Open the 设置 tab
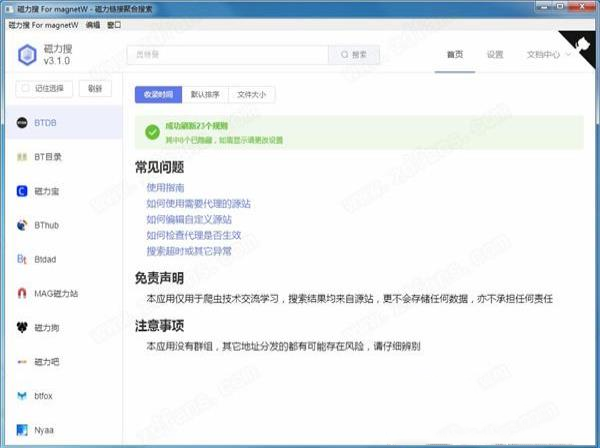 tap(495, 55)
